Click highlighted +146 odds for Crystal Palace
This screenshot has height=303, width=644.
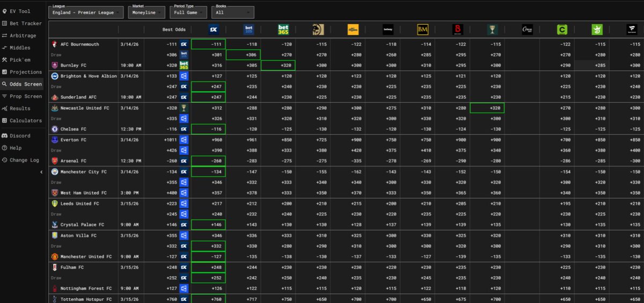(208, 225)
